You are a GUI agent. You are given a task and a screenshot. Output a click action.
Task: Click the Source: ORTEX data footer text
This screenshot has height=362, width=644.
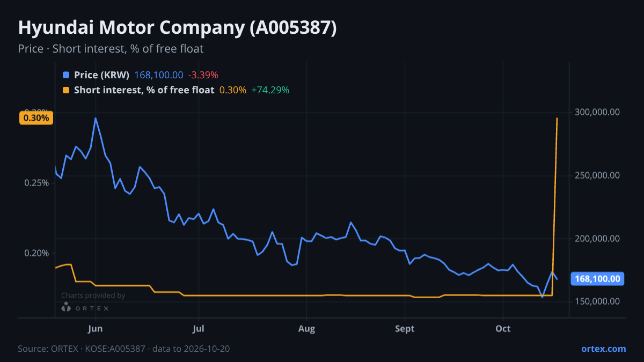point(124,349)
